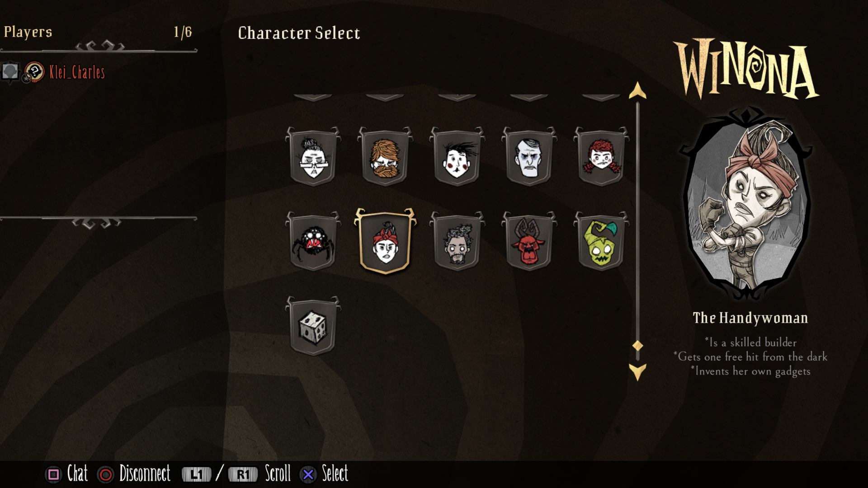Choose the Woodie bearded lumberjack portrait
This screenshot has width=868, height=488.
385,157
